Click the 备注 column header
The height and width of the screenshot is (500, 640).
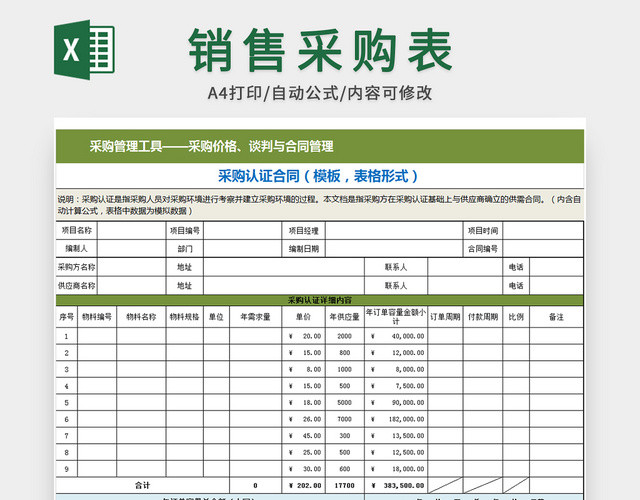[556, 317]
